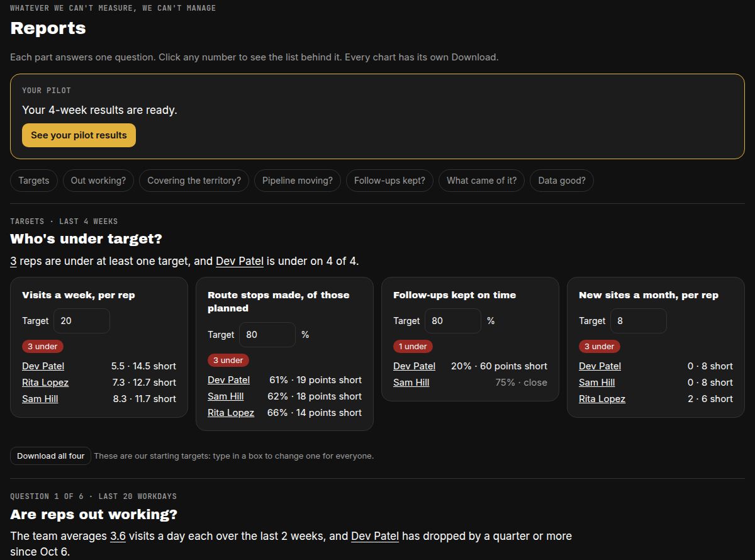
Task: Open 'See your pilot results' button
Action: (x=79, y=135)
